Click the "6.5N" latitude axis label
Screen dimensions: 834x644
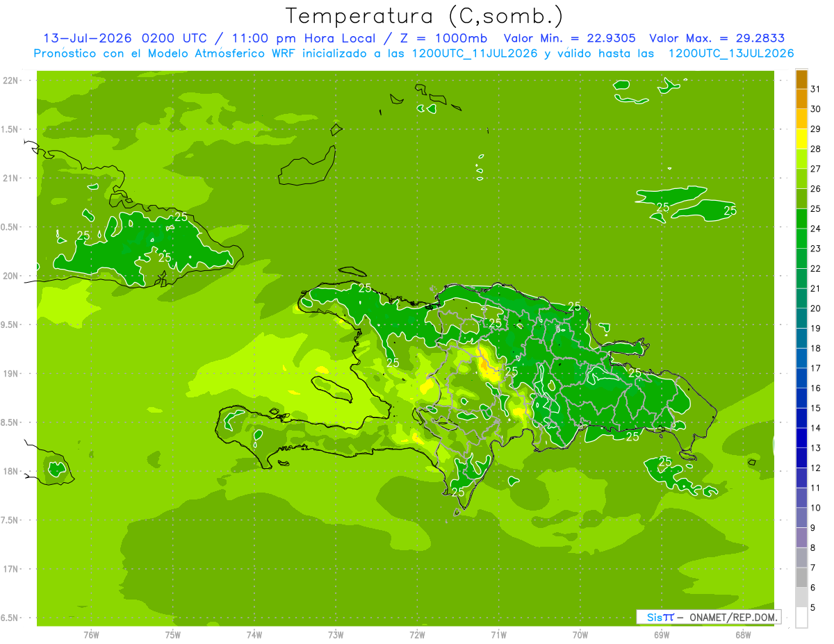(10, 618)
